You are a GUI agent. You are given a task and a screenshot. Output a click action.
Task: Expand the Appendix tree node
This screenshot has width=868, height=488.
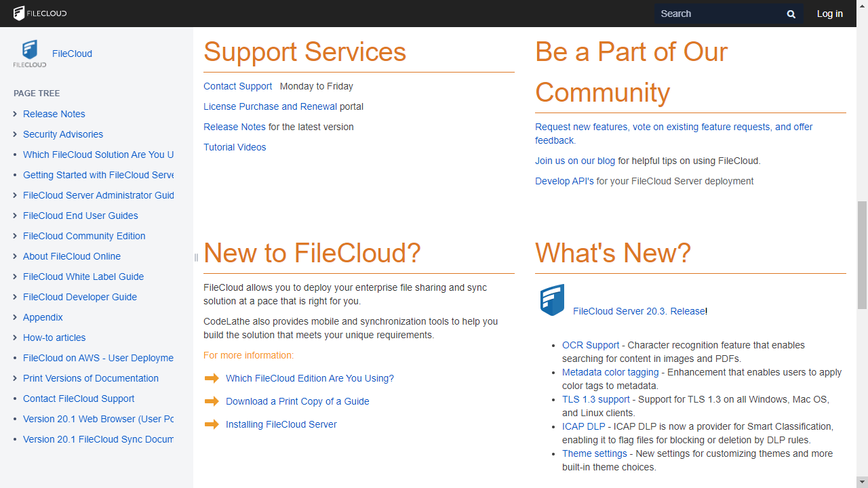(15, 317)
